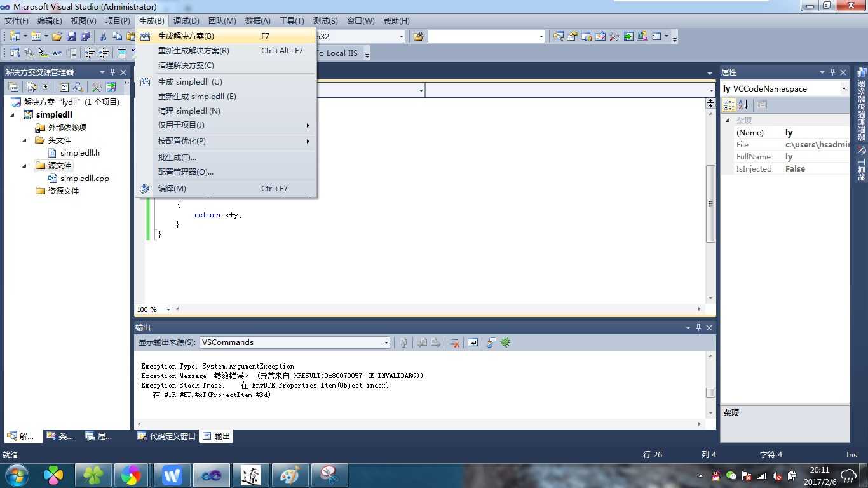868x488 pixels.
Task: Click green arrow Start Page toolbar icon
Action: coord(628,37)
